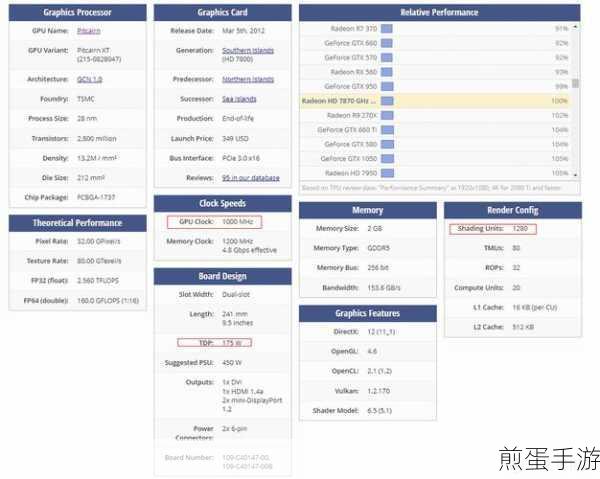Screen dimensions: 600x479
Task: Click the '450 W' suggested PSU value
Action: pos(232,363)
